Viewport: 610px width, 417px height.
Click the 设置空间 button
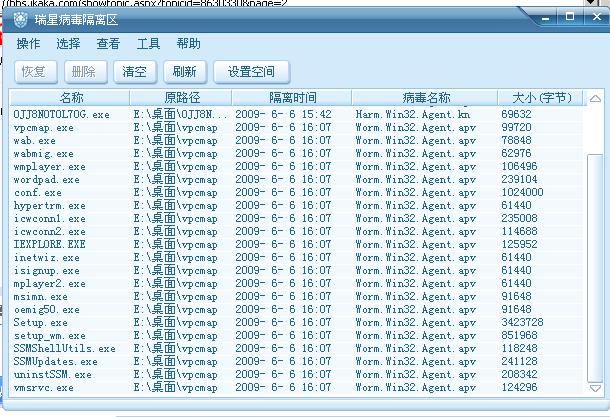pyautogui.click(x=252, y=72)
